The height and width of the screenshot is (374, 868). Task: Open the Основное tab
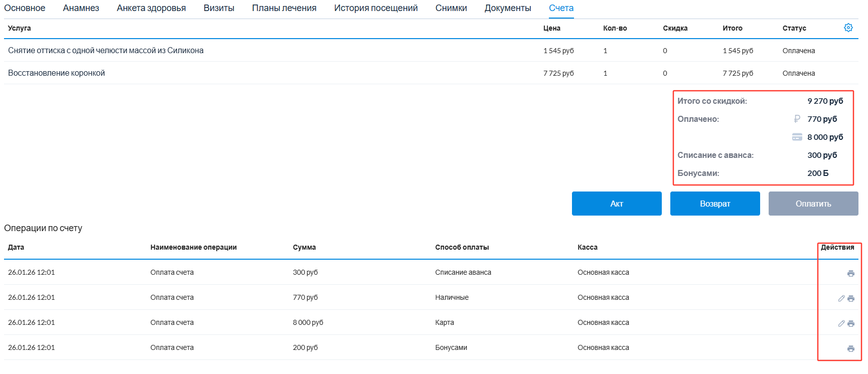(25, 8)
